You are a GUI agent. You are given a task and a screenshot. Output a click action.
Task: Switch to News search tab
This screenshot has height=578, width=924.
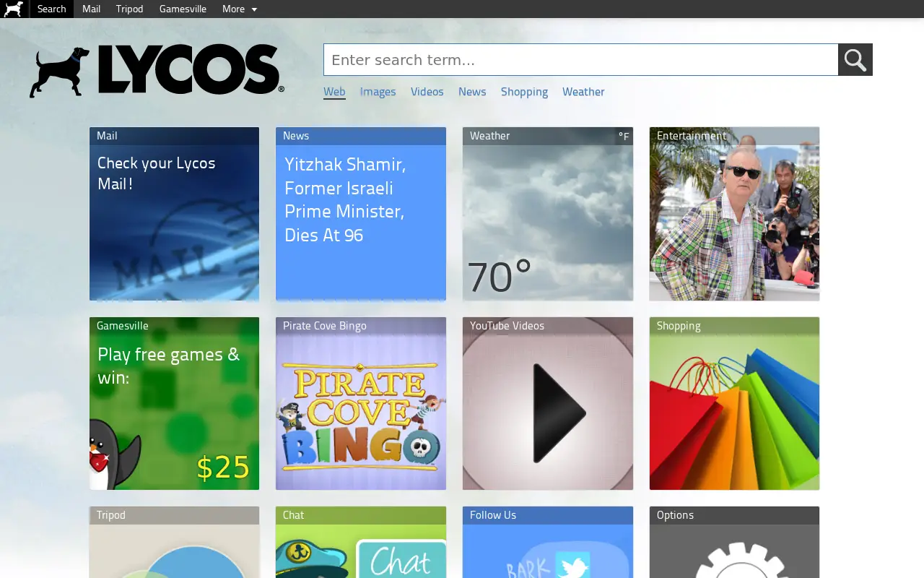[472, 92]
